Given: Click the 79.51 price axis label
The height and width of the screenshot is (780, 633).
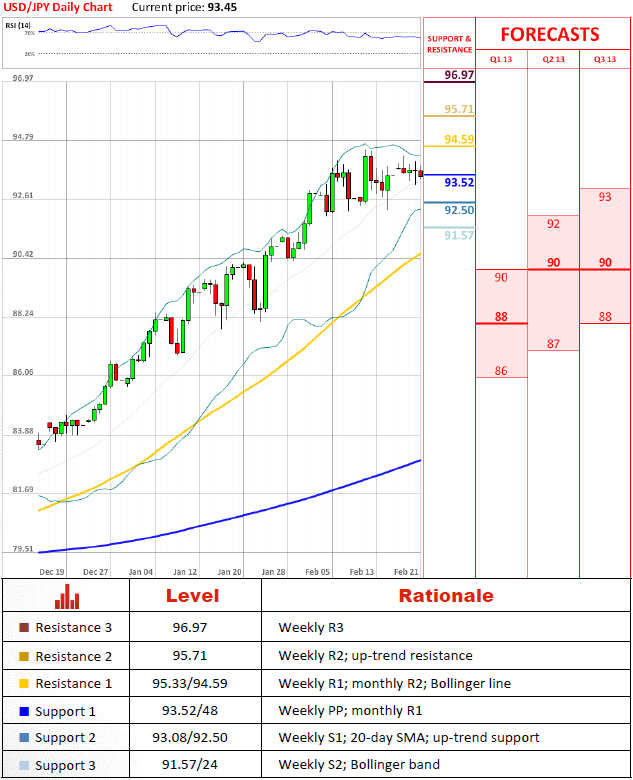Looking at the screenshot, I should pyautogui.click(x=23, y=549).
